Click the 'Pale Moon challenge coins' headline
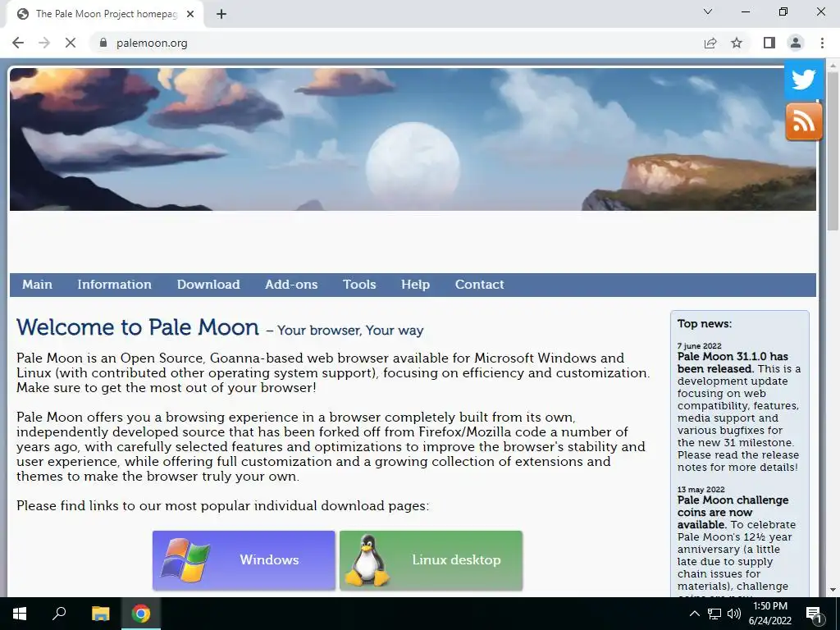The image size is (840, 630). point(733,512)
